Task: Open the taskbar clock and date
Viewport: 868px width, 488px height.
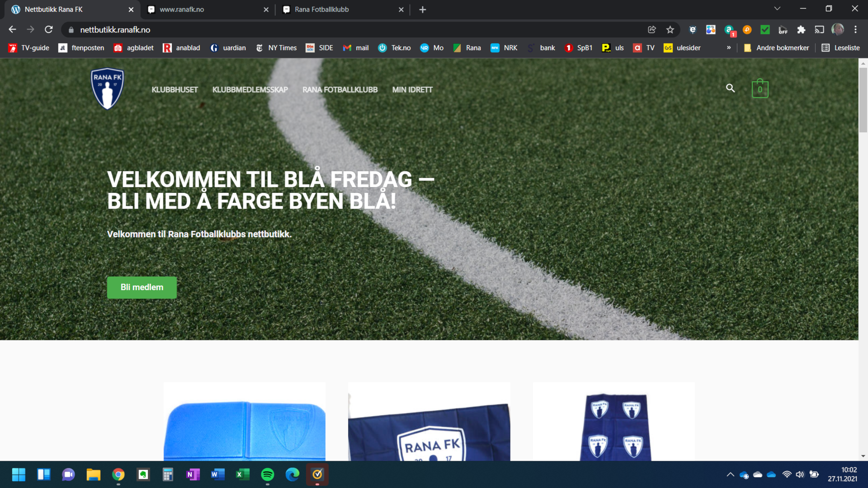Action: pos(842,474)
